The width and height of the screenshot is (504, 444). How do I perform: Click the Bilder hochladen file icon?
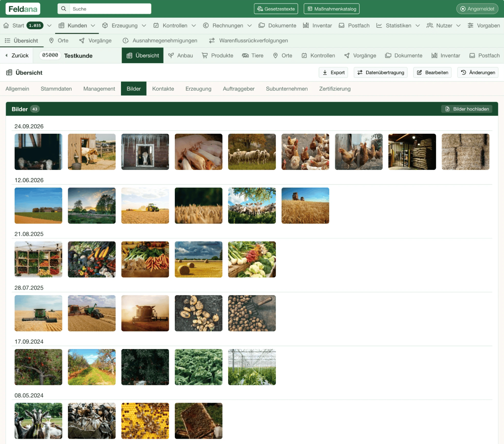(448, 109)
